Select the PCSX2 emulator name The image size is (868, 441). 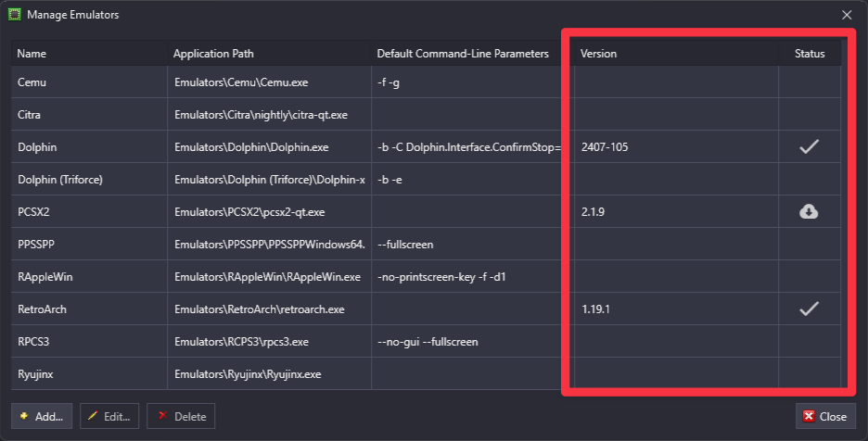(x=33, y=212)
